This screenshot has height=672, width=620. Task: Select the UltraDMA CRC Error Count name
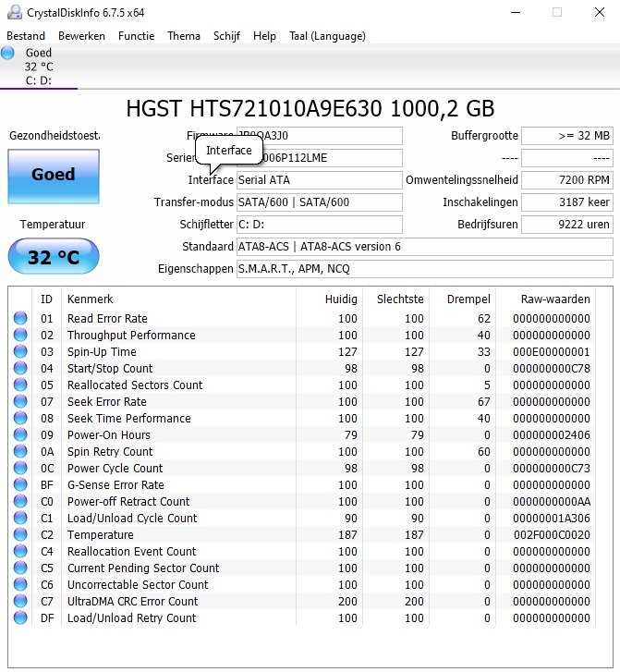(132, 601)
